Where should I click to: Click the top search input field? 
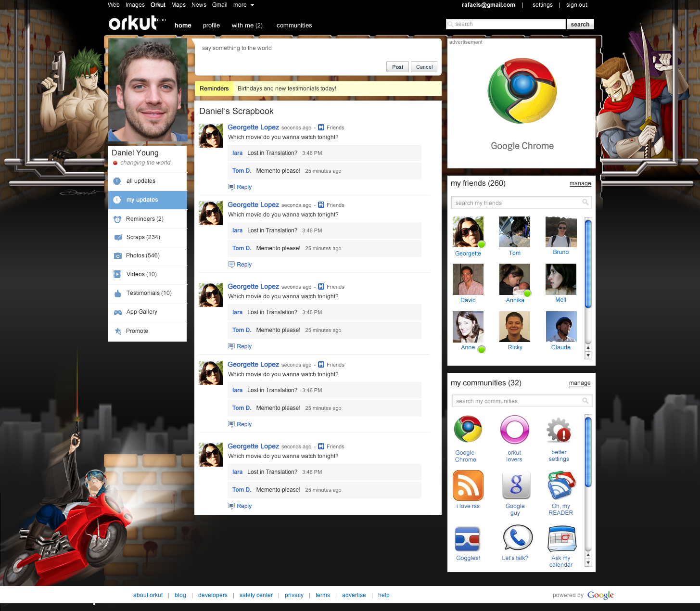[506, 24]
